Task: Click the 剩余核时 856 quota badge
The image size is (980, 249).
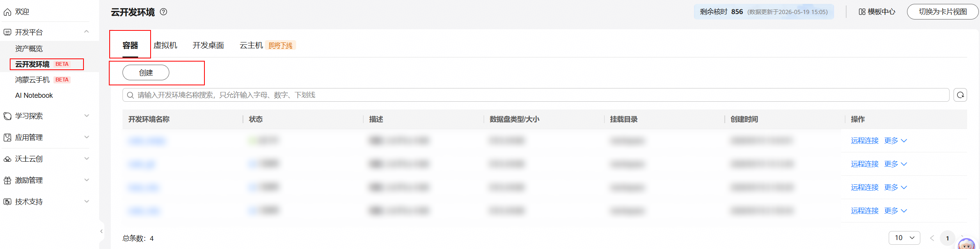Action: pyautogui.click(x=763, y=12)
